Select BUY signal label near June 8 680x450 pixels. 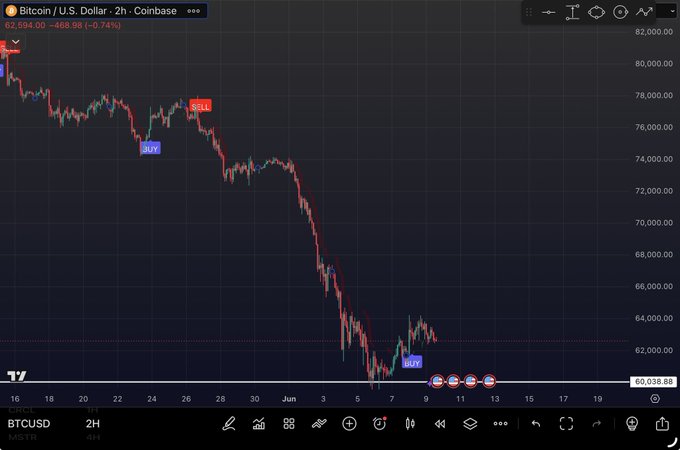(x=412, y=363)
